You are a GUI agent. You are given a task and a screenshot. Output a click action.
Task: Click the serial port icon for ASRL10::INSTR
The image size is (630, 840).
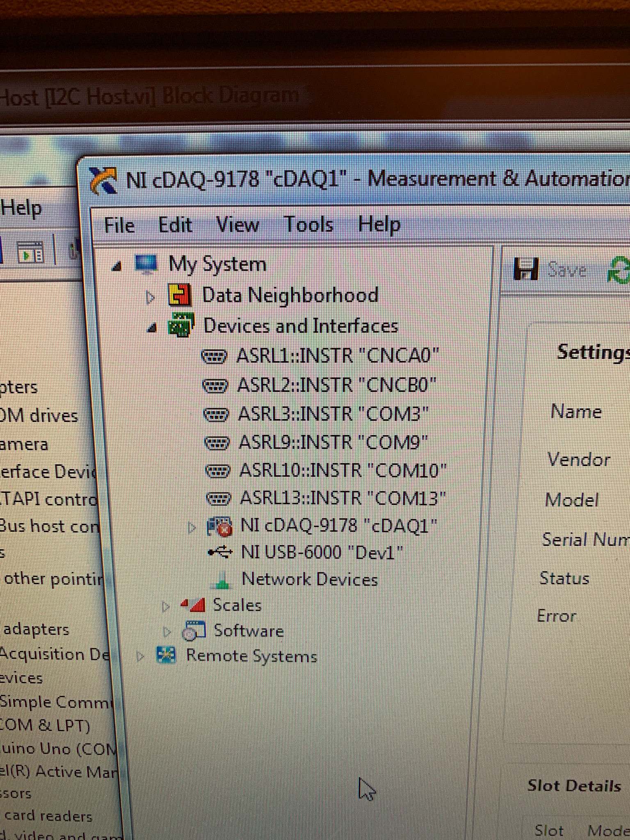click(218, 472)
